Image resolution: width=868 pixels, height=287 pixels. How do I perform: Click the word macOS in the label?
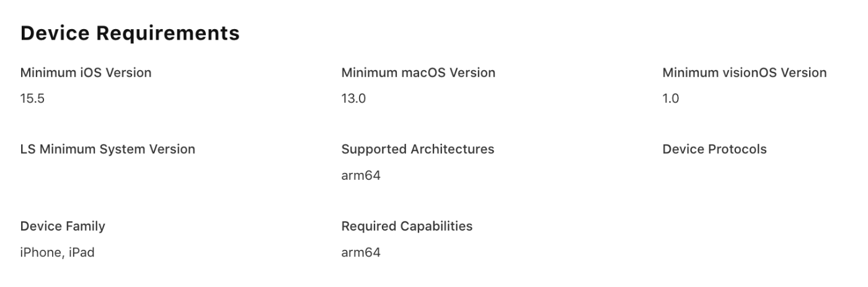coord(425,73)
